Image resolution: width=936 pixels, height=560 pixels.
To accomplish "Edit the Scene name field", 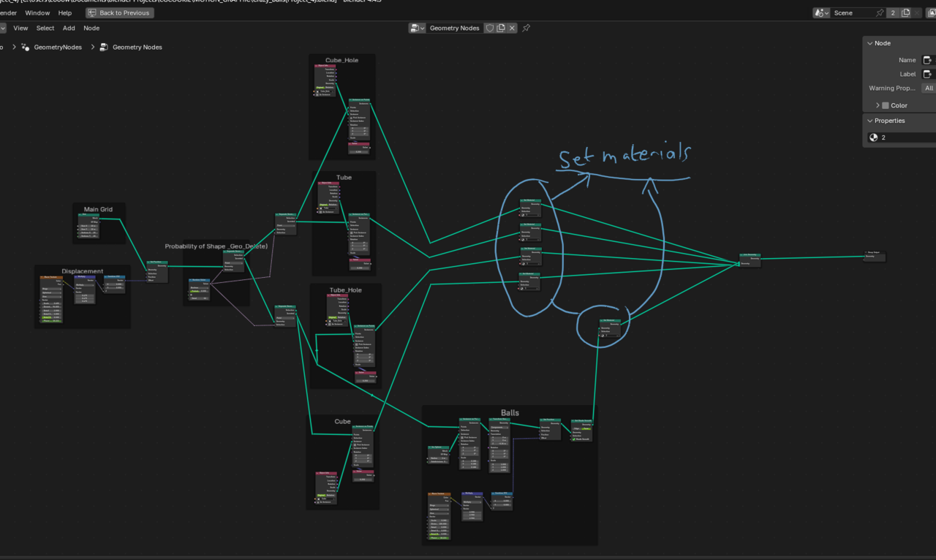I will pos(853,12).
